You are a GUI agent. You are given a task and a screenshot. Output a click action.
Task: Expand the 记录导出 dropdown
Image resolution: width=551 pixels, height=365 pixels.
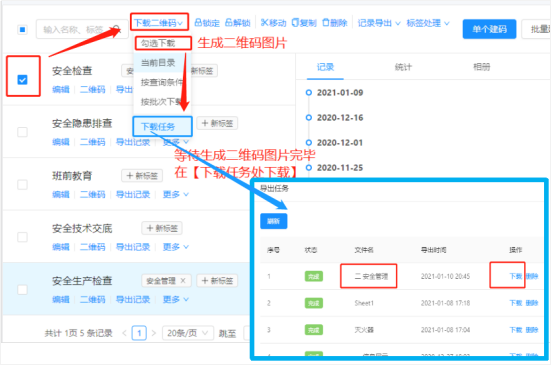pyautogui.click(x=379, y=23)
